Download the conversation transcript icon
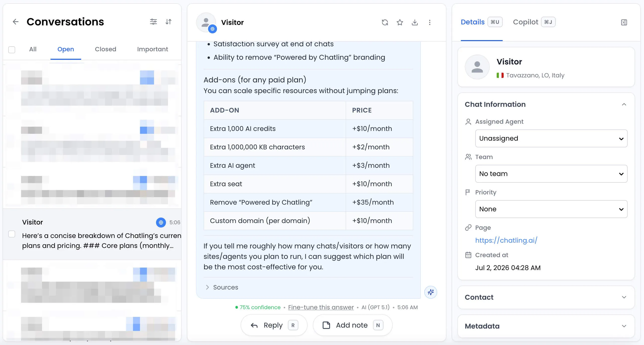 [x=415, y=22]
